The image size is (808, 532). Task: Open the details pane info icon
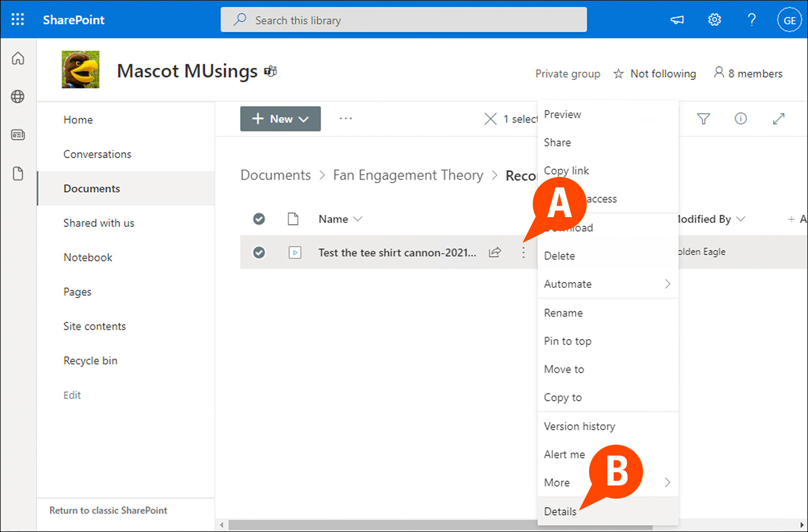[x=741, y=119]
